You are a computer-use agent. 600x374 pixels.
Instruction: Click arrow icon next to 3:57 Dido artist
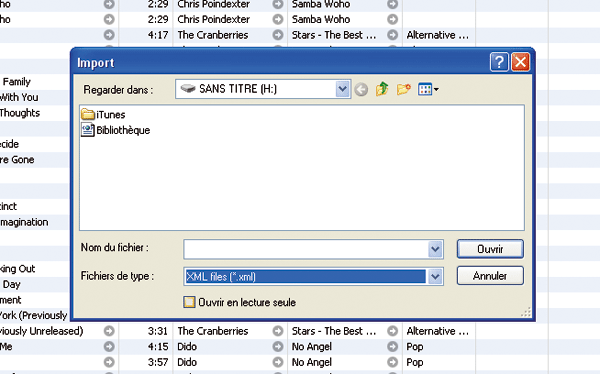pyautogui.click(x=278, y=362)
